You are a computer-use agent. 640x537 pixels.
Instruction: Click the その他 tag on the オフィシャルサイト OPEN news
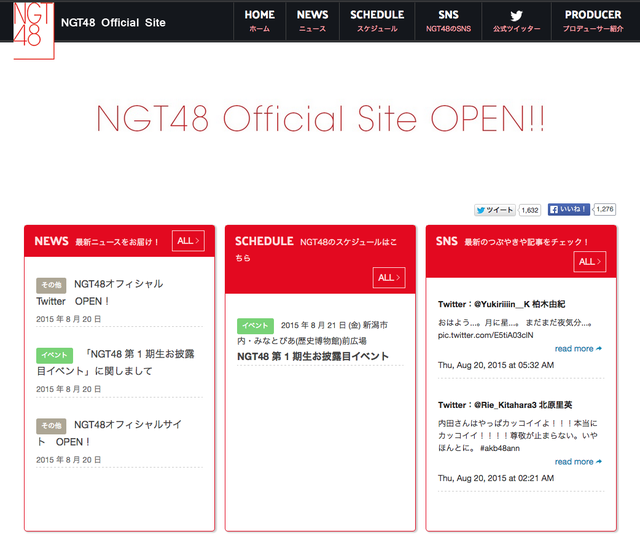51,426
